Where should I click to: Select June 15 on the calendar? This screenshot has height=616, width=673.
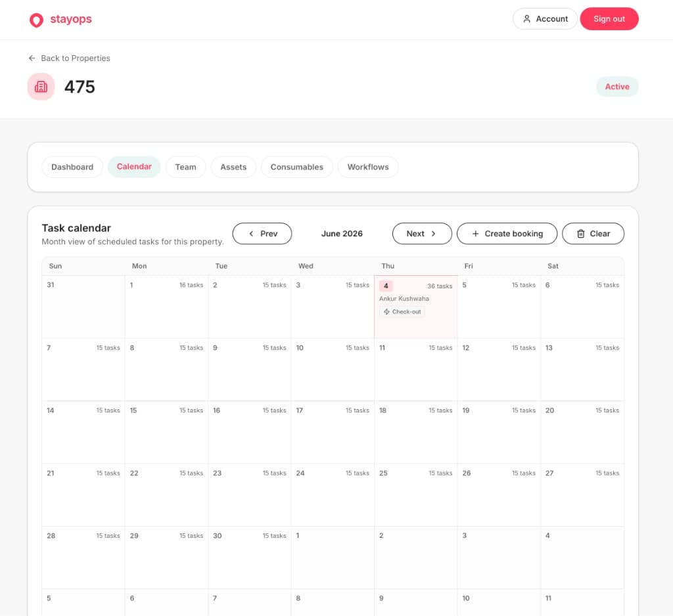point(166,432)
